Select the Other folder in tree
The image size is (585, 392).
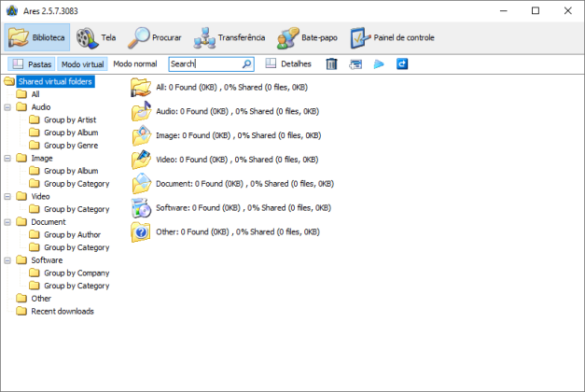tap(41, 299)
